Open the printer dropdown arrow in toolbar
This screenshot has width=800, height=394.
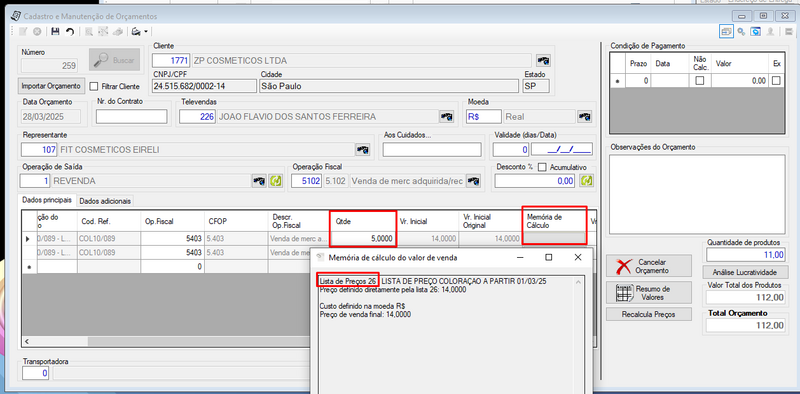[x=146, y=32]
